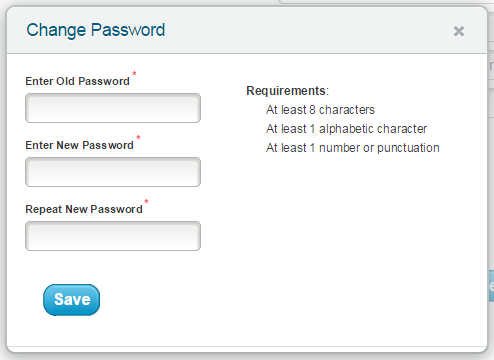Click the red asterisk beside Enter New Password
This screenshot has width=494, height=360.
pos(138,137)
